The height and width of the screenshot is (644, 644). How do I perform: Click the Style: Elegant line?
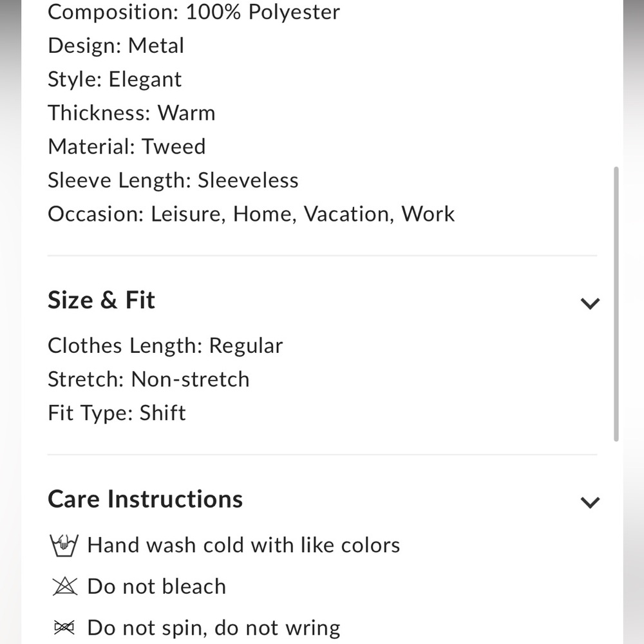[x=115, y=79]
